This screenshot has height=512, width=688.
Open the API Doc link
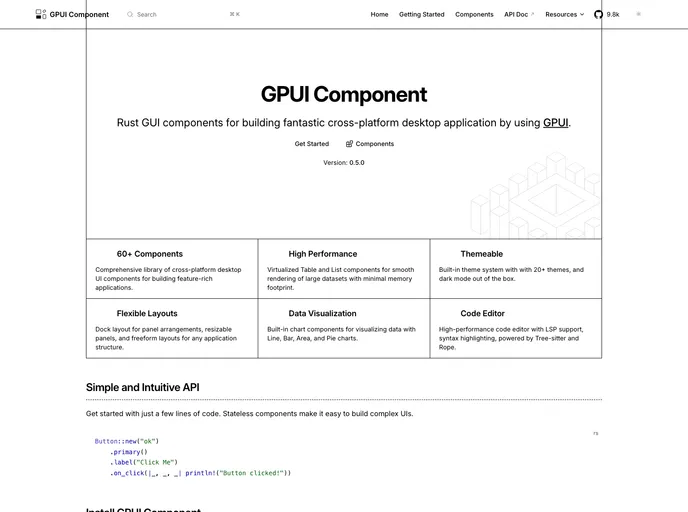coord(516,14)
